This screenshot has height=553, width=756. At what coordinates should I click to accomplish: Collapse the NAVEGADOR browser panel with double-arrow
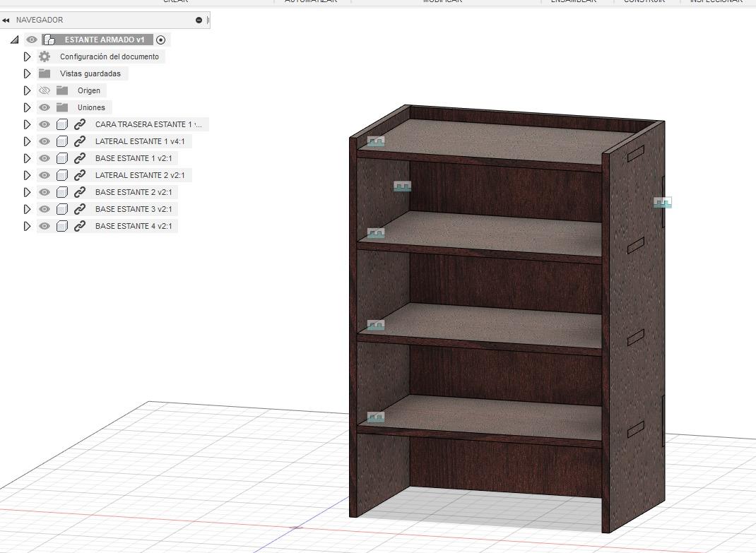pyautogui.click(x=6, y=20)
